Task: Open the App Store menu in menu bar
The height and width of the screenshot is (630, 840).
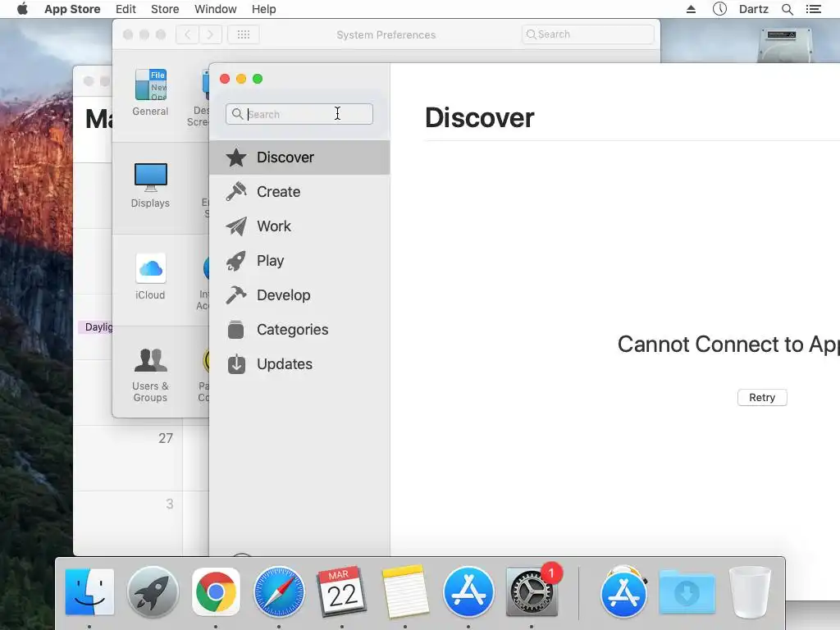Action: (72, 9)
